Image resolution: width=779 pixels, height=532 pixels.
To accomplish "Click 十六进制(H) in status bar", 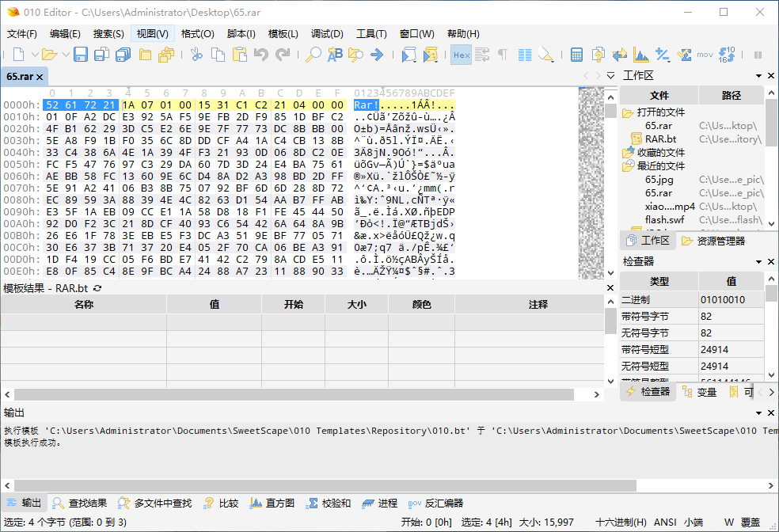I will pyautogui.click(x=621, y=522).
